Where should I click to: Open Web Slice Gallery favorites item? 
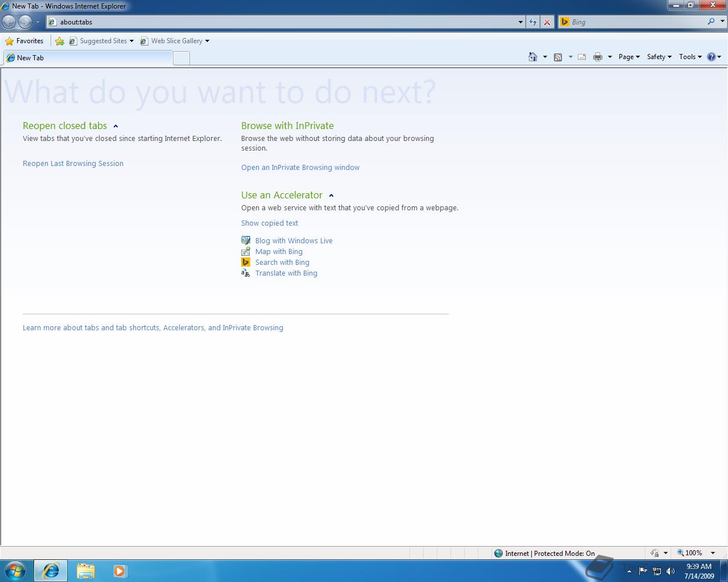pyautogui.click(x=172, y=41)
